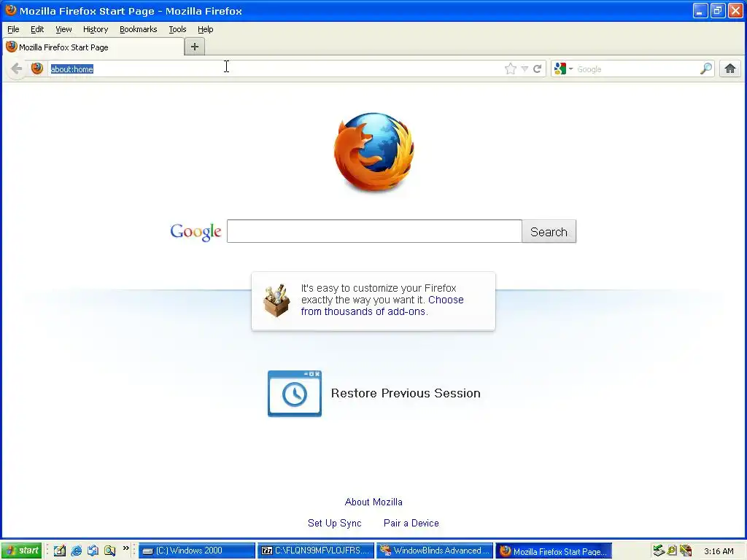Reload the page with the refresh icon
The height and width of the screenshot is (560, 747).
pyautogui.click(x=538, y=69)
